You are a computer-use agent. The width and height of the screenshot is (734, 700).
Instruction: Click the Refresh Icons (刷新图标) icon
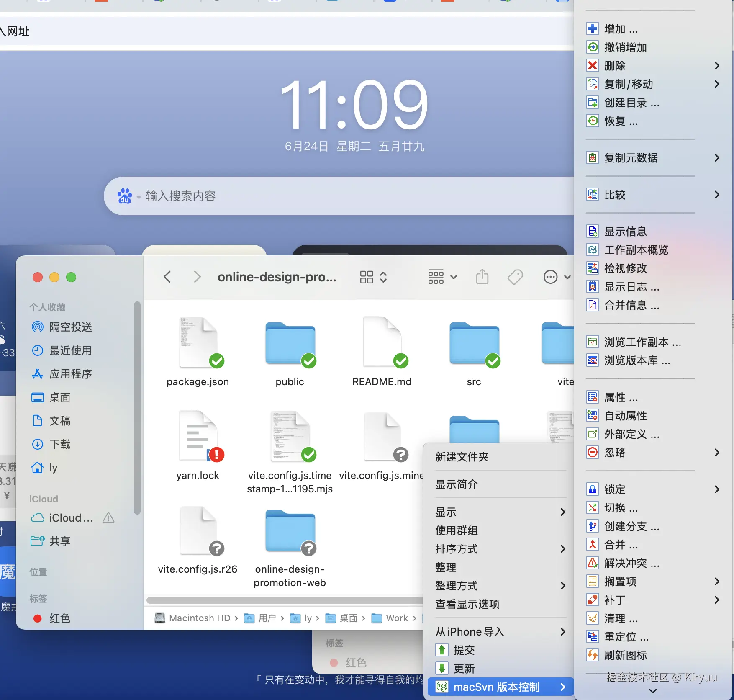coord(593,655)
